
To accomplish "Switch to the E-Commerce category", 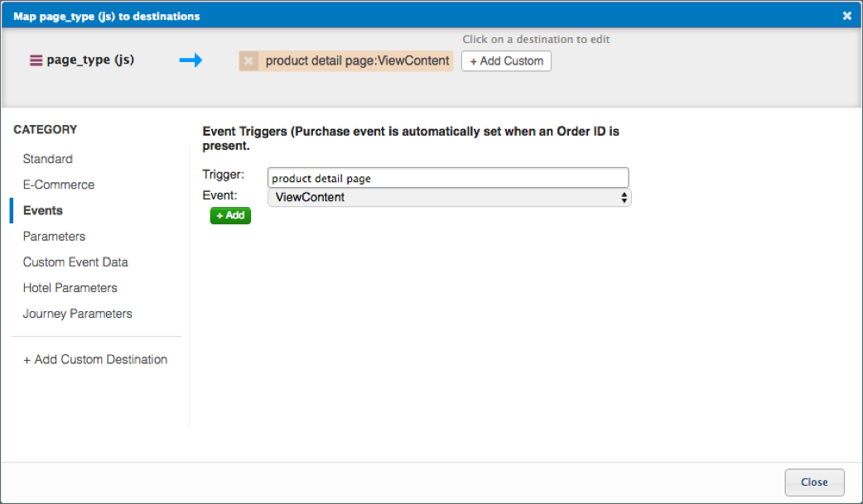I will click(x=59, y=185).
